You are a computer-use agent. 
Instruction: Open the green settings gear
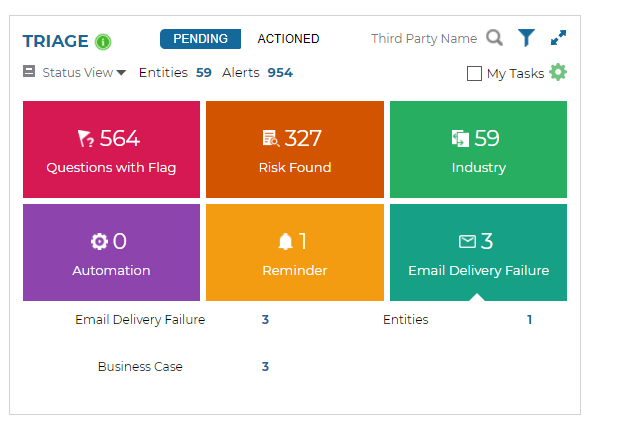(x=558, y=72)
